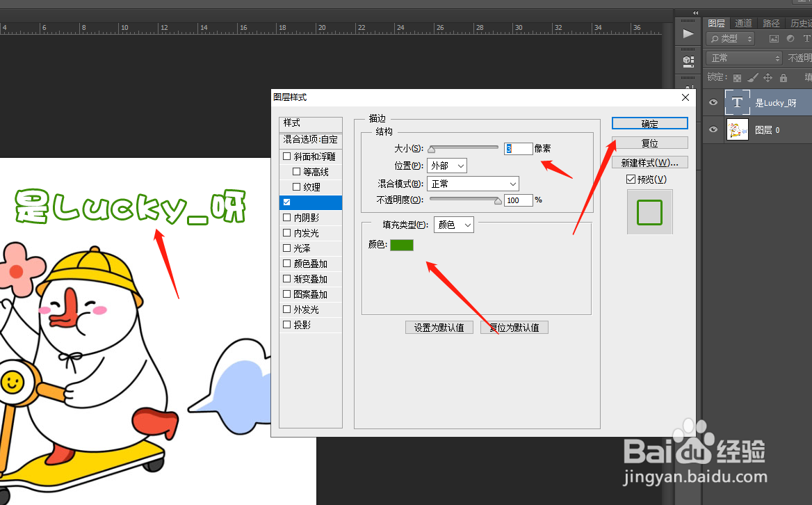Click 复位 button
This screenshot has width=812, height=505.
tap(650, 143)
